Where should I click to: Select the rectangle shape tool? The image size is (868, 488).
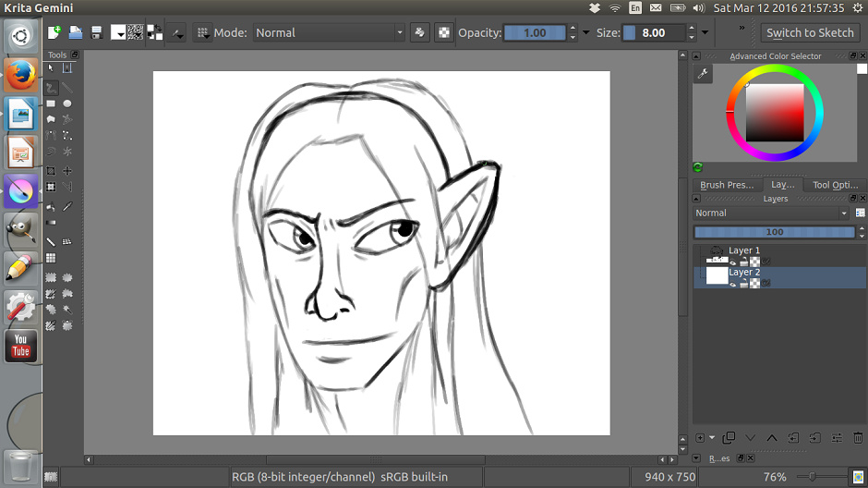52,104
